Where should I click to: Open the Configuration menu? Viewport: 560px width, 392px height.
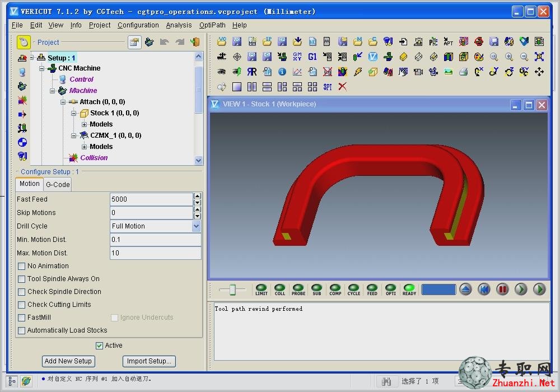tap(138, 25)
